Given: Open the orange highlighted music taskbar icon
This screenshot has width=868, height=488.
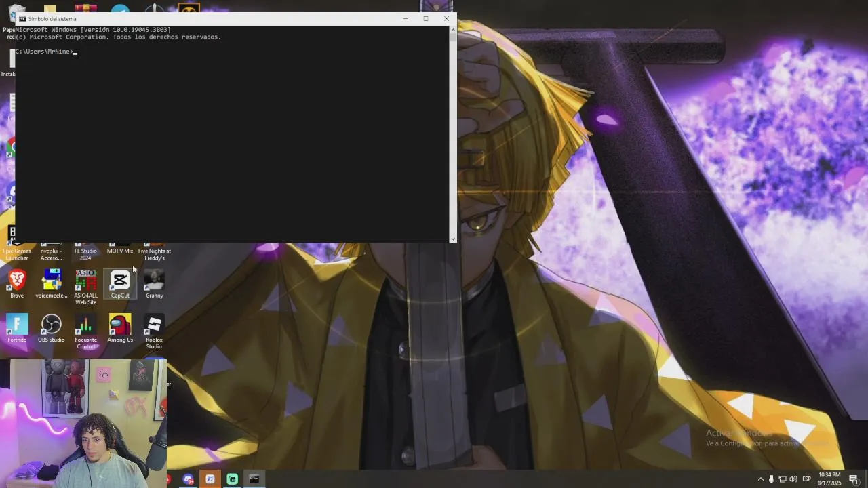Looking at the screenshot, I should pyautogui.click(x=210, y=479).
